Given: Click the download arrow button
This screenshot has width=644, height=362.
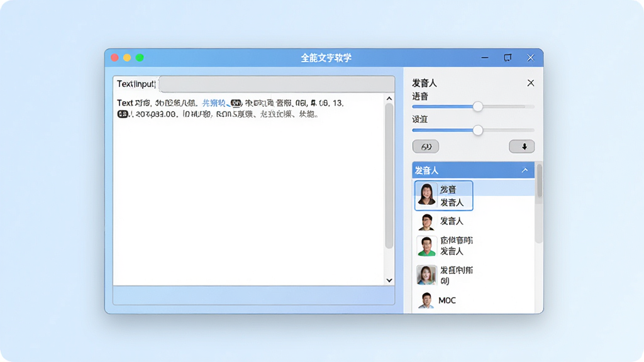Looking at the screenshot, I should (x=522, y=146).
